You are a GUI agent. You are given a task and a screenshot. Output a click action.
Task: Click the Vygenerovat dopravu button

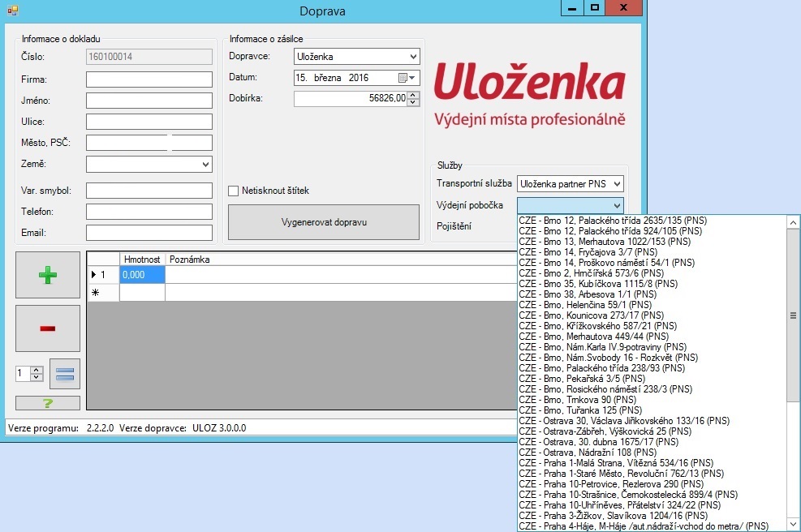pyautogui.click(x=324, y=222)
